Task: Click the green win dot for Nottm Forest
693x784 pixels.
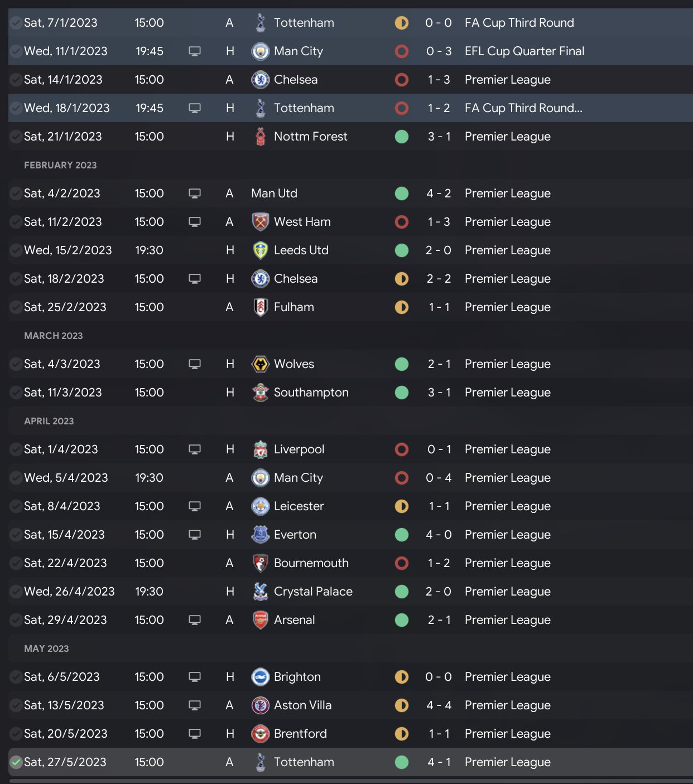Action: click(401, 137)
